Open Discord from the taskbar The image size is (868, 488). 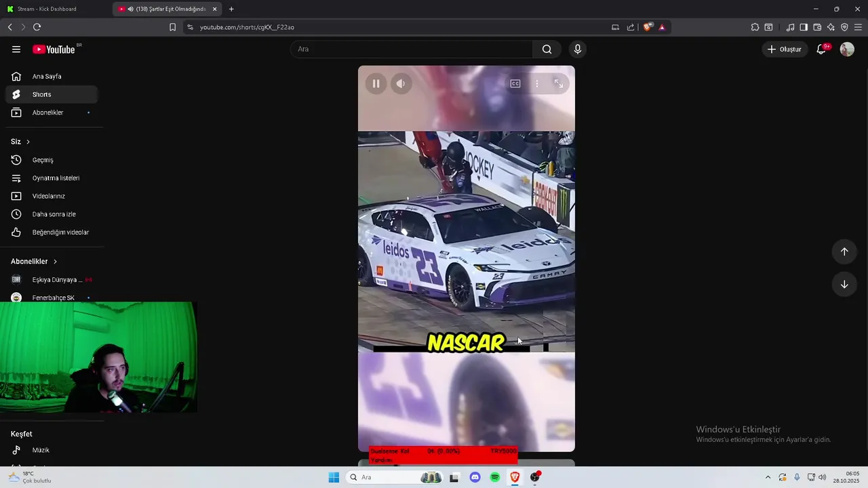click(475, 477)
